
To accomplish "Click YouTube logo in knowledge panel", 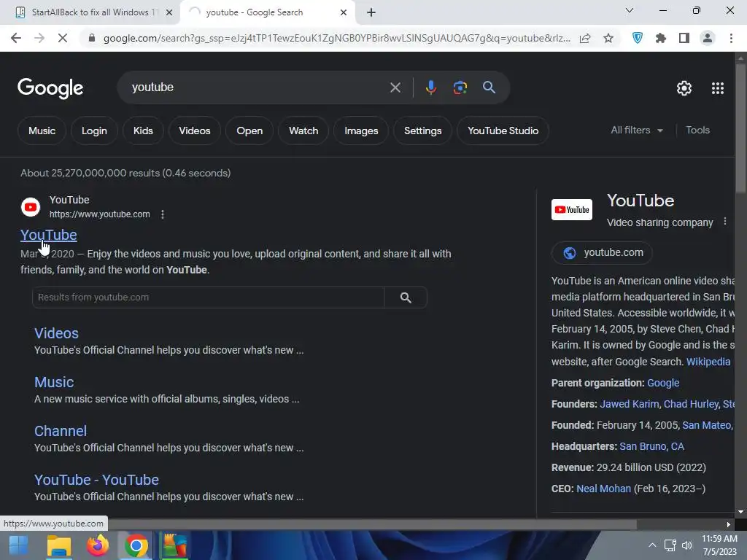I will (x=572, y=209).
